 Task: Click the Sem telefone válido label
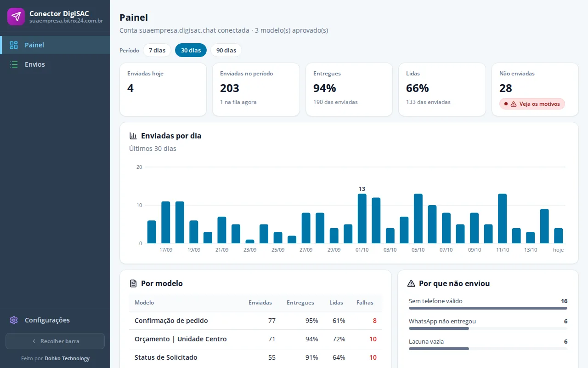click(x=435, y=301)
